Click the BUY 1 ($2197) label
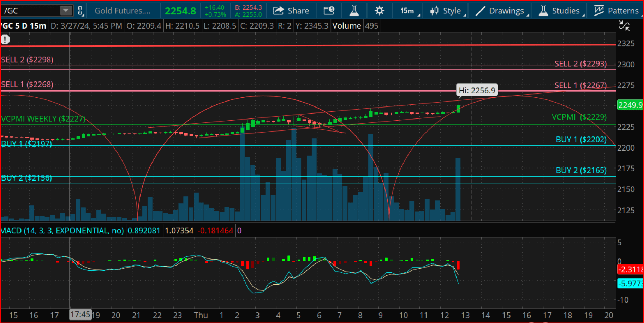 tap(26, 144)
